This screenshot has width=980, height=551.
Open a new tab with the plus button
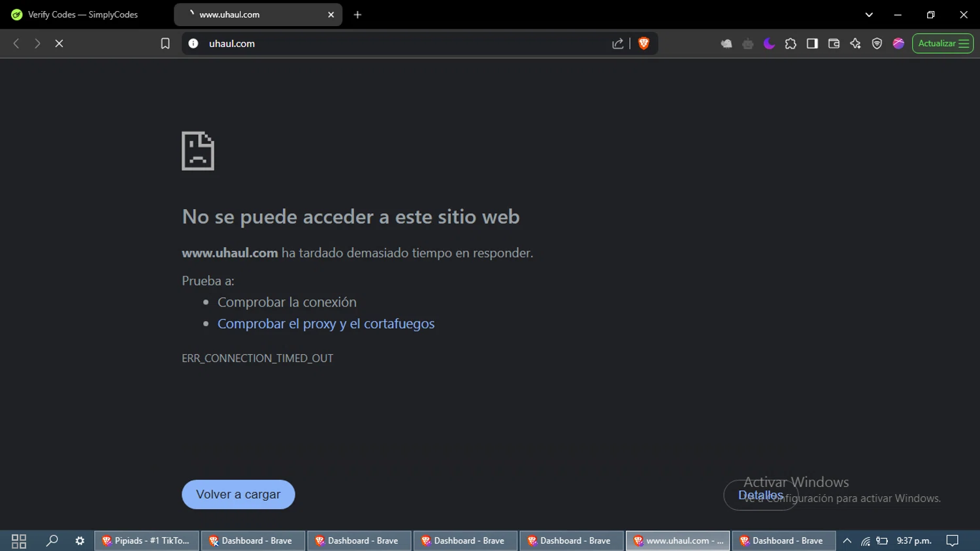pyautogui.click(x=357, y=14)
